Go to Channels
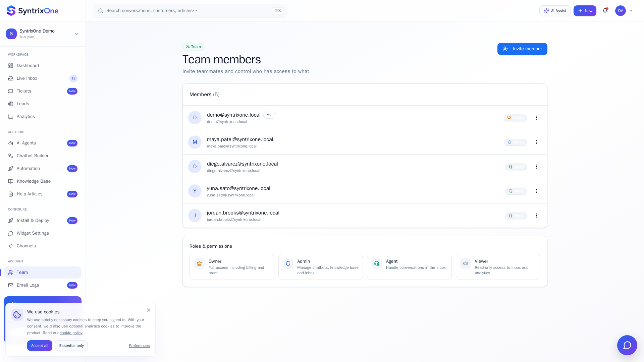Viewport: 644px width, 362px height. click(x=43, y=246)
